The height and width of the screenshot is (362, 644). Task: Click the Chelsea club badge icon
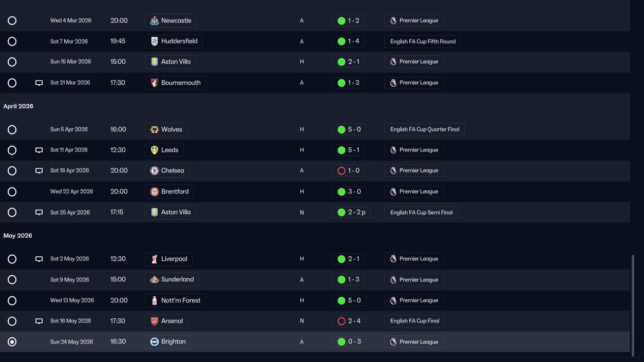(154, 170)
